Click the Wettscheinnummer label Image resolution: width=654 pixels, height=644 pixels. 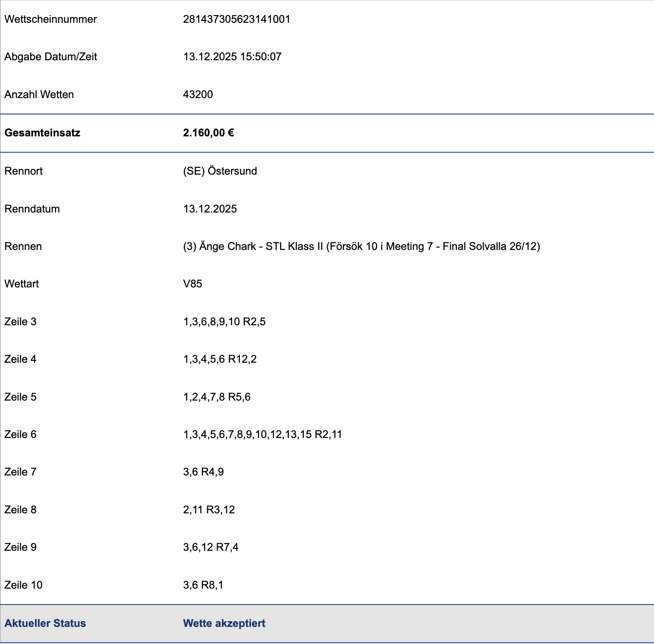click(x=50, y=19)
